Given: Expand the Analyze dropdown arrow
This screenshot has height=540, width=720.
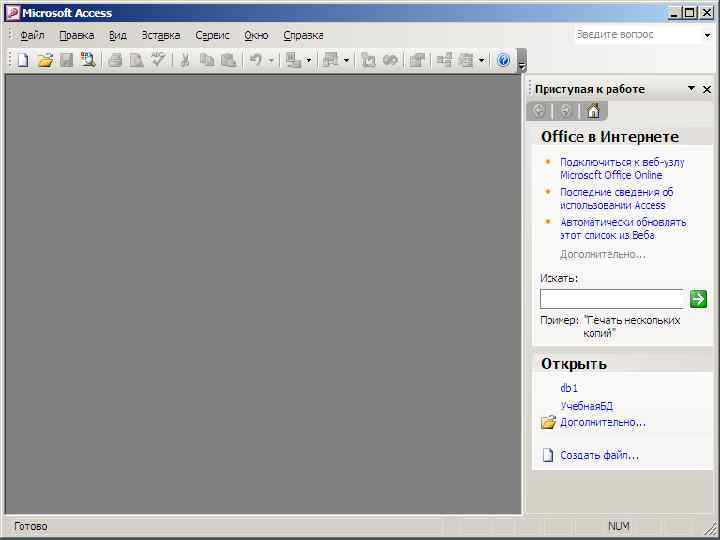Looking at the screenshot, I should (346, 60).
